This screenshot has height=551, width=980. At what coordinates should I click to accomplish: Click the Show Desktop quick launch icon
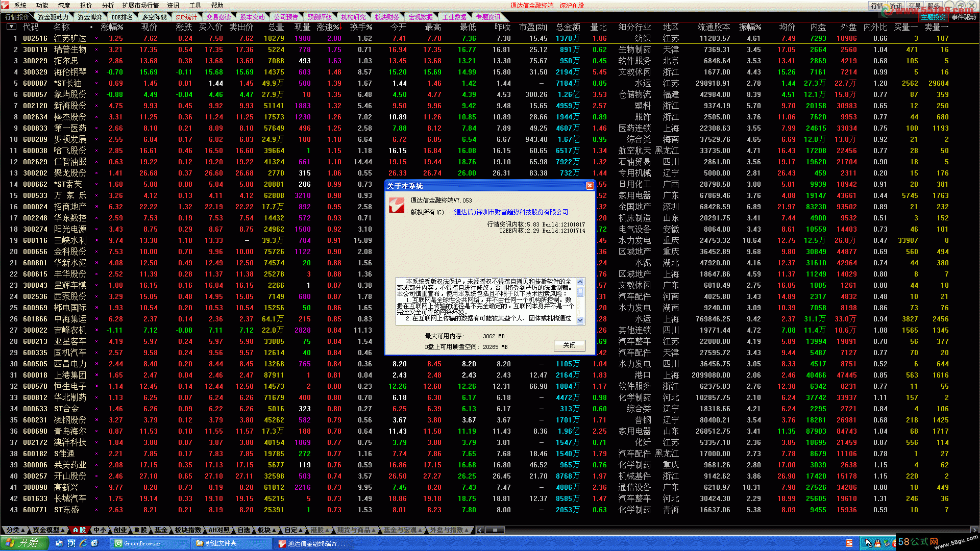coord(60,543)
